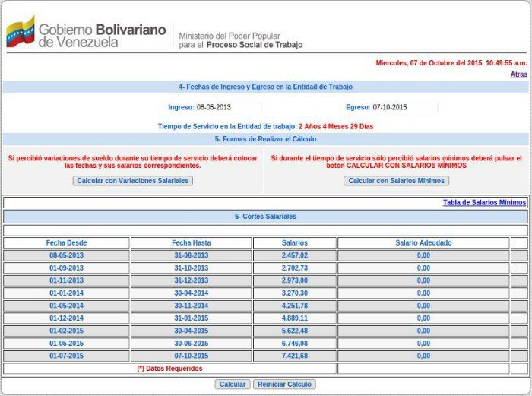Click salary value 4.251,78
The width and height of the screenshot is (532, 396).
295,306
